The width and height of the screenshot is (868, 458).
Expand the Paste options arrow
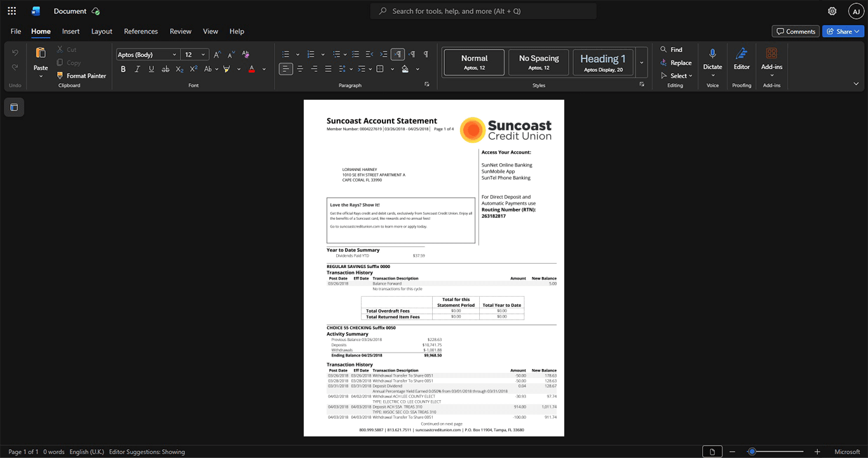41,76
